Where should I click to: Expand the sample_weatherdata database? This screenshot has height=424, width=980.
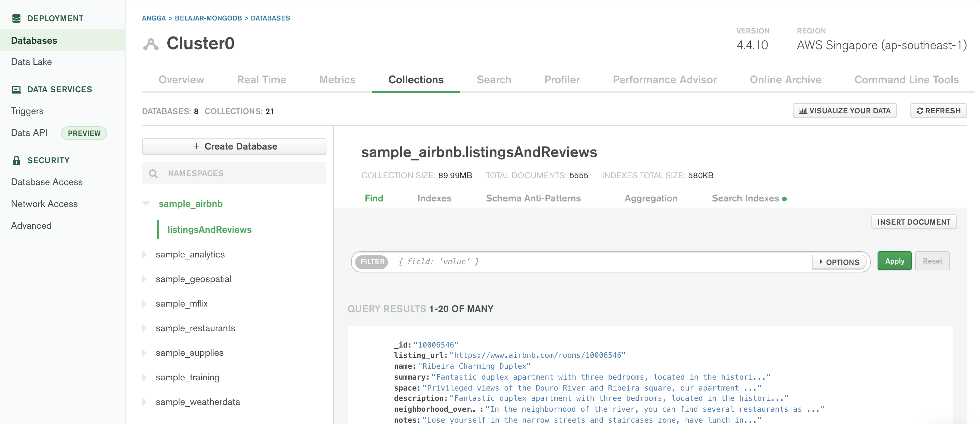(144, 402)
